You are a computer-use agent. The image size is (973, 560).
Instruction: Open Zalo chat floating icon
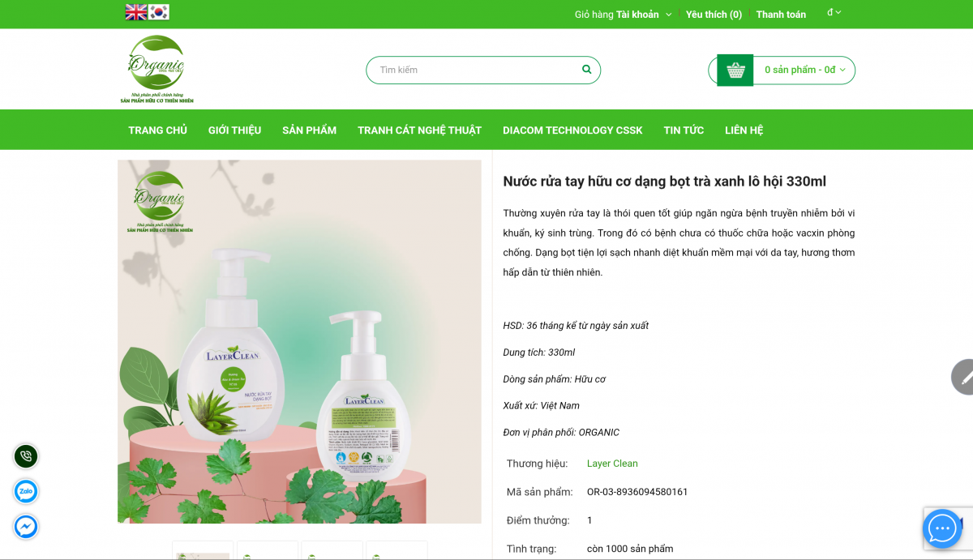(x=26, y=491)
